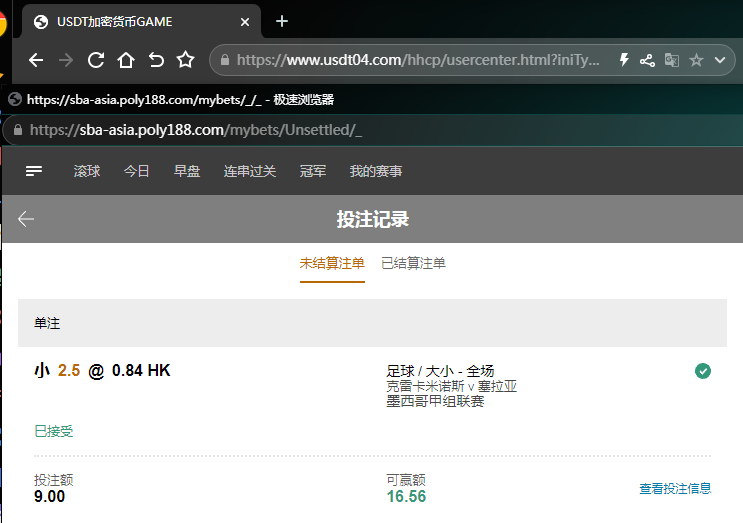Open the hamburger menu in betting nav
The image size is (743, 523).
pos(34,171)
